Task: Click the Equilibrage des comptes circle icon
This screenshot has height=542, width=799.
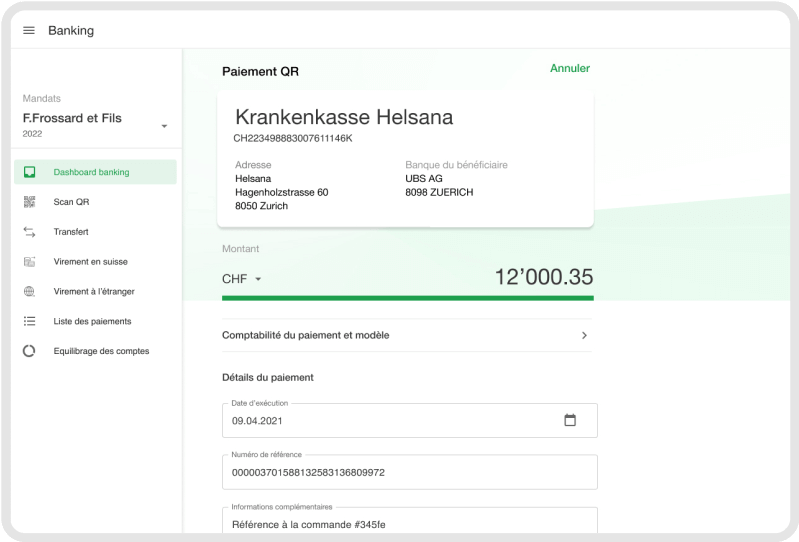Action: pos(30,352)
